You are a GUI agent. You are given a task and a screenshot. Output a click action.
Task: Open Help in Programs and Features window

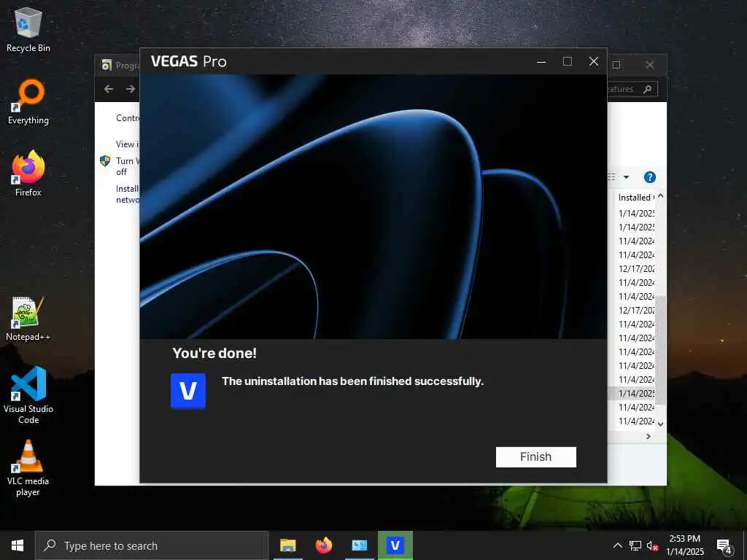click(x=650, y=177)
